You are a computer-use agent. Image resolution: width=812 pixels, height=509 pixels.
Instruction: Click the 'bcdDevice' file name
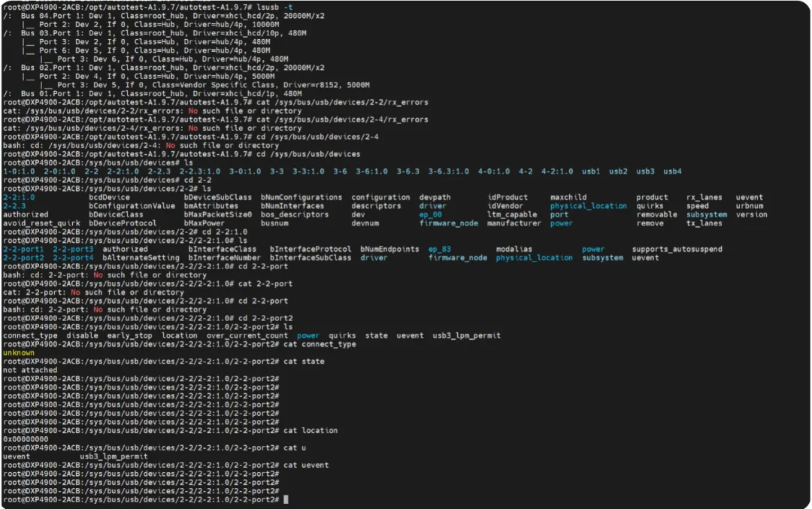click(109, 197)
